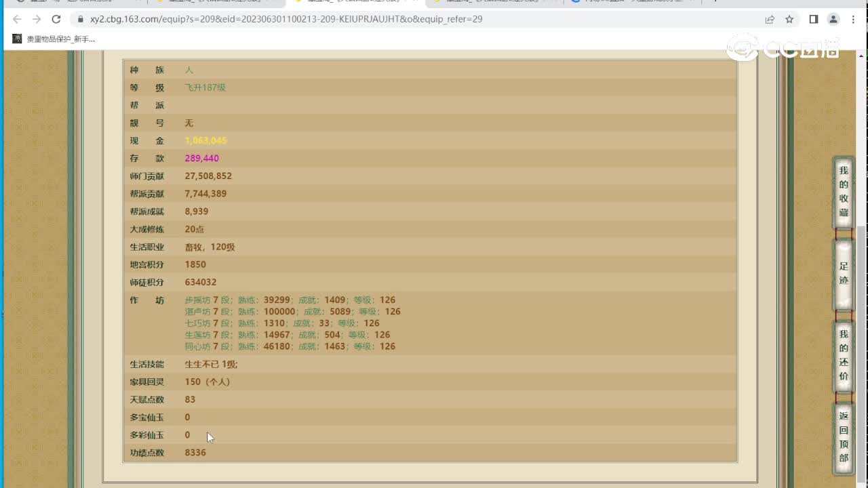Open the Chrome three-dot menu
The width and height of the screenshot is (868, 488).
(x=853, y=19)
